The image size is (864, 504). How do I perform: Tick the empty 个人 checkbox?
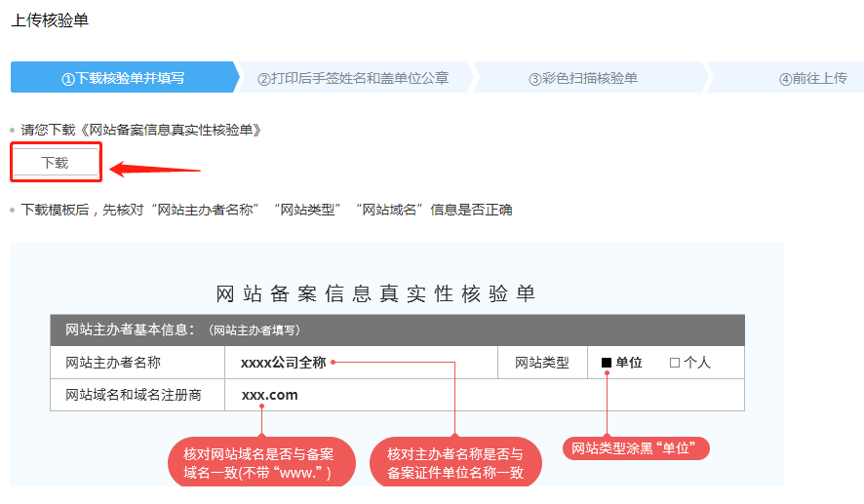(x=674, y=363)
